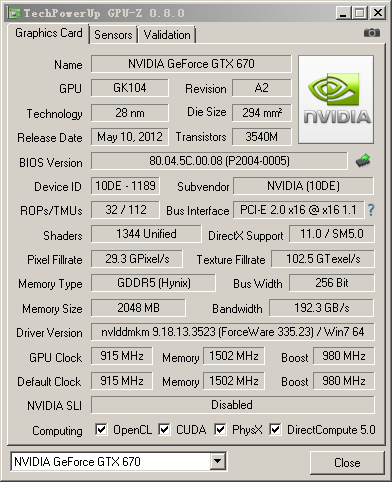Screen dimensions: 392x482
Task: Click the Transistors field showing 3540M
Action: (262, 137)
